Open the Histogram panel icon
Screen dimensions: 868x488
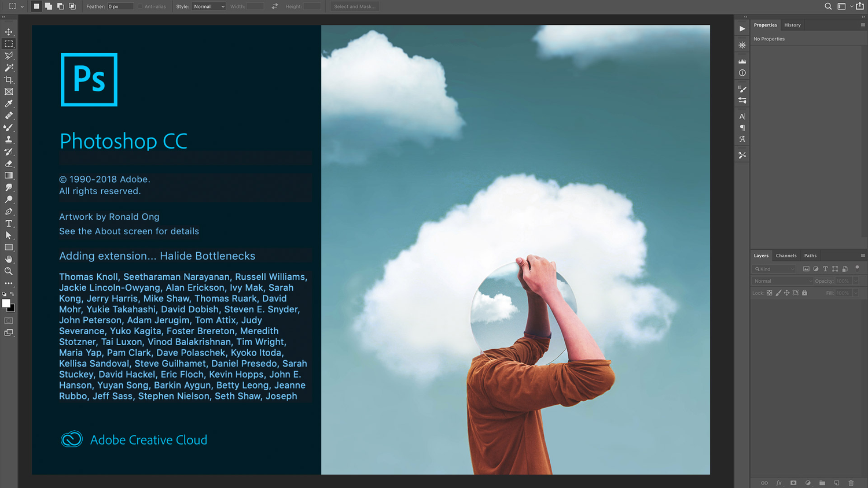(x=742, y=61)
